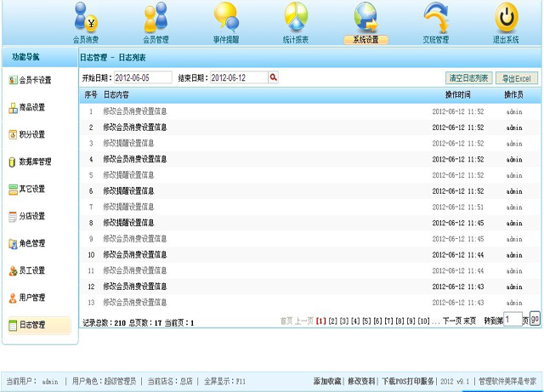Click the end date field 2012-06-12
Screen dimensions: 544x392
[238, 77]
